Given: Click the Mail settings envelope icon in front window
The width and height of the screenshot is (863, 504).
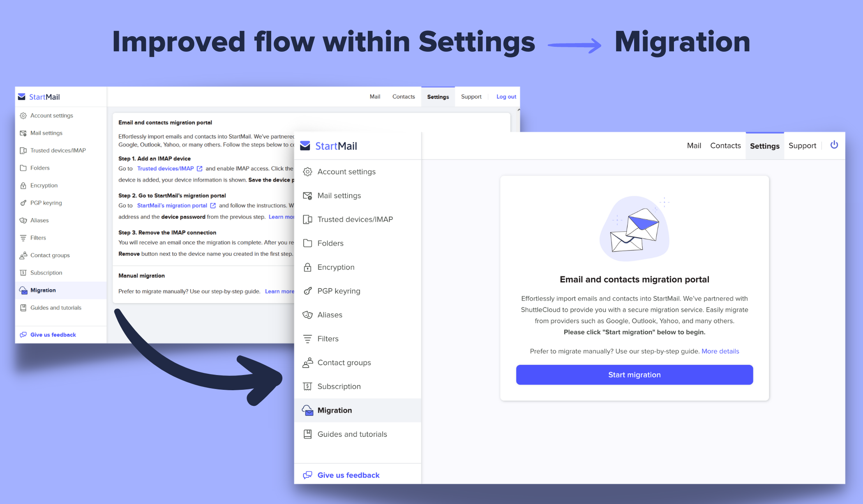Looking at the screenshot, I should pos(307,196).
